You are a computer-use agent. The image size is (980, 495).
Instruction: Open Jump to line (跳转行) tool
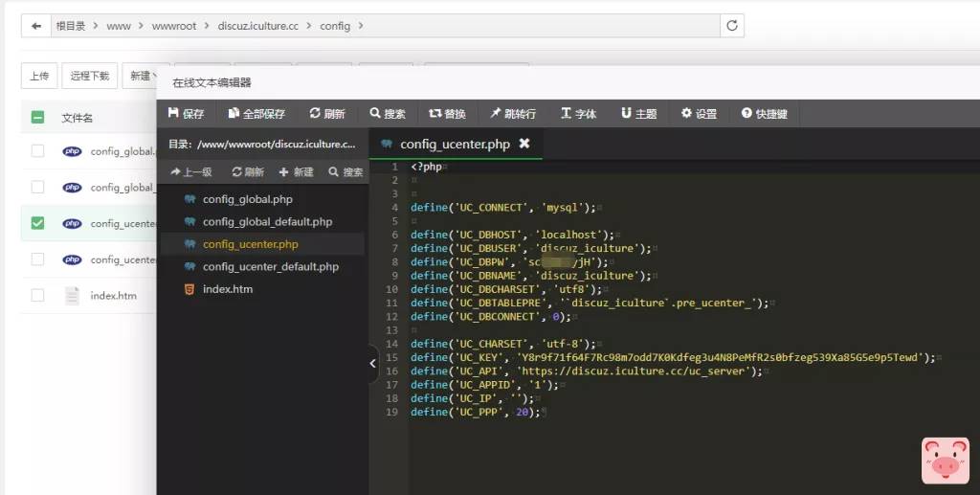[513, 113]
